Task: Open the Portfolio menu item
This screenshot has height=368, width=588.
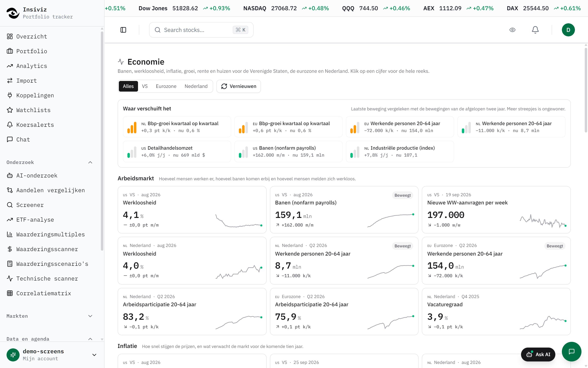Action: click(x=50, y=51)
